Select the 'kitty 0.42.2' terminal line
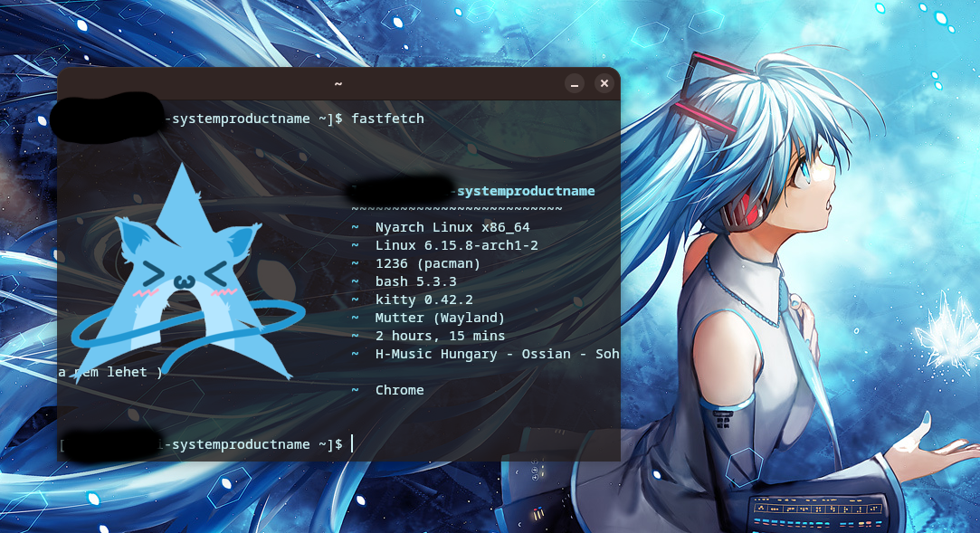 tap(424, 300)
